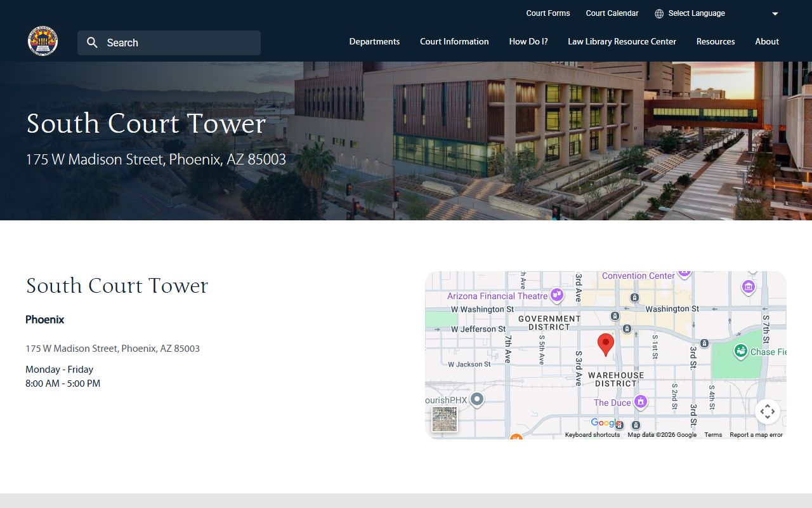
Task: Click the W Jackson St map label
Action: tap(469, 364)
